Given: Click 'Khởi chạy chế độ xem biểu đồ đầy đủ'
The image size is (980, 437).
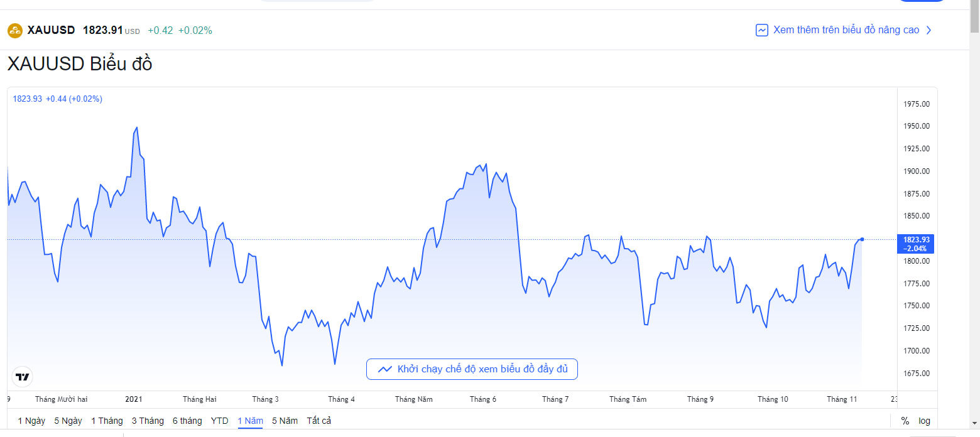Looking at the screenshot, I should 482,369.
